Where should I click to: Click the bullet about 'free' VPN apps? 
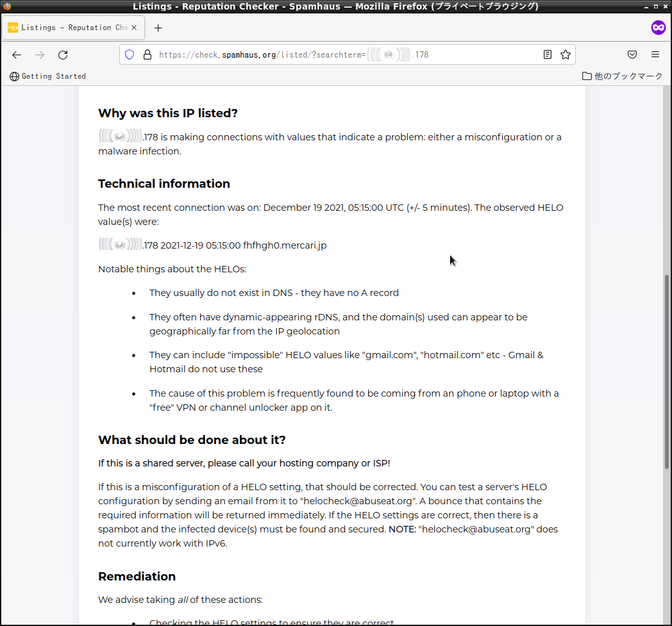point(354,400)
